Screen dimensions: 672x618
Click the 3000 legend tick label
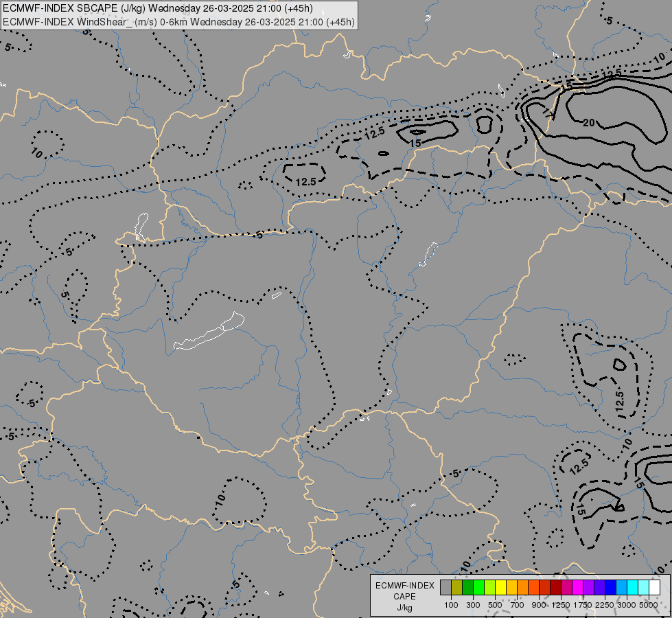(x=627, y=605)
